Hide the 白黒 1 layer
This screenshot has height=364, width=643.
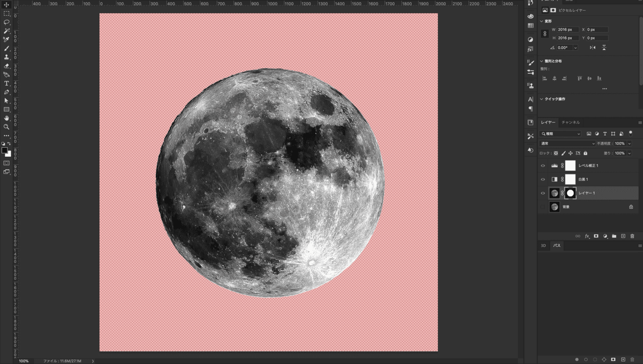tap(543, 179)
